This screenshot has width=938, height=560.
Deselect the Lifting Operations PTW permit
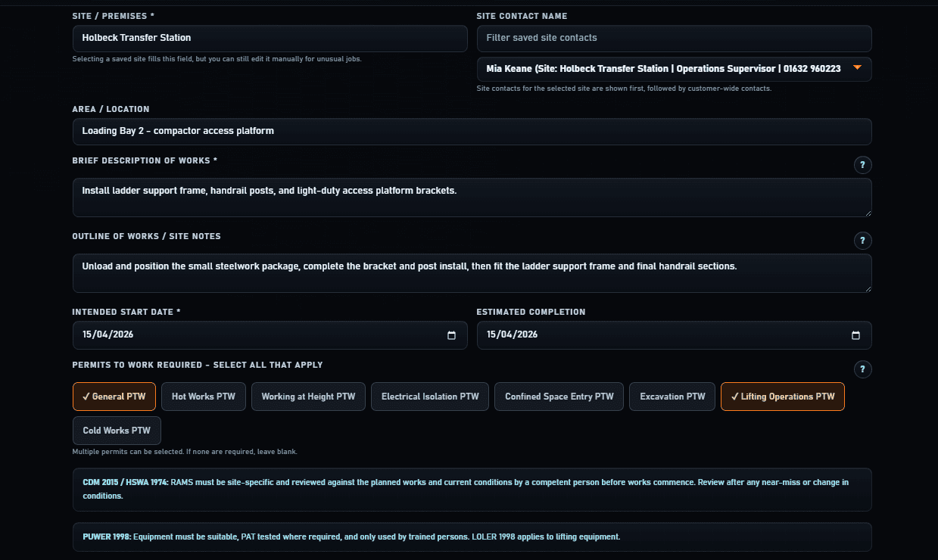click(782, 397)
